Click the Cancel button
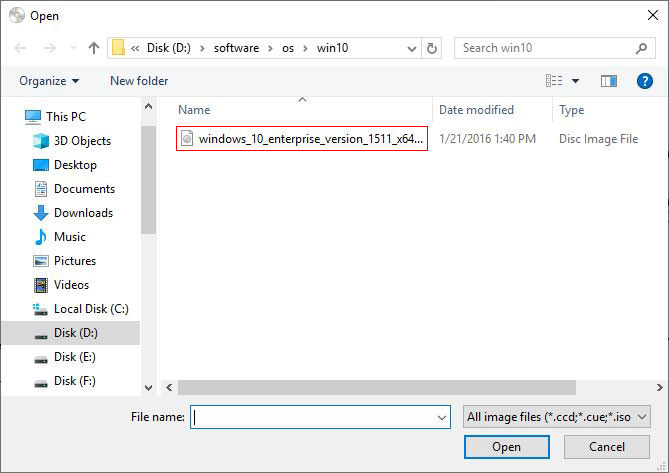Viewport: 669px width, 473px height. click(607, 447)
